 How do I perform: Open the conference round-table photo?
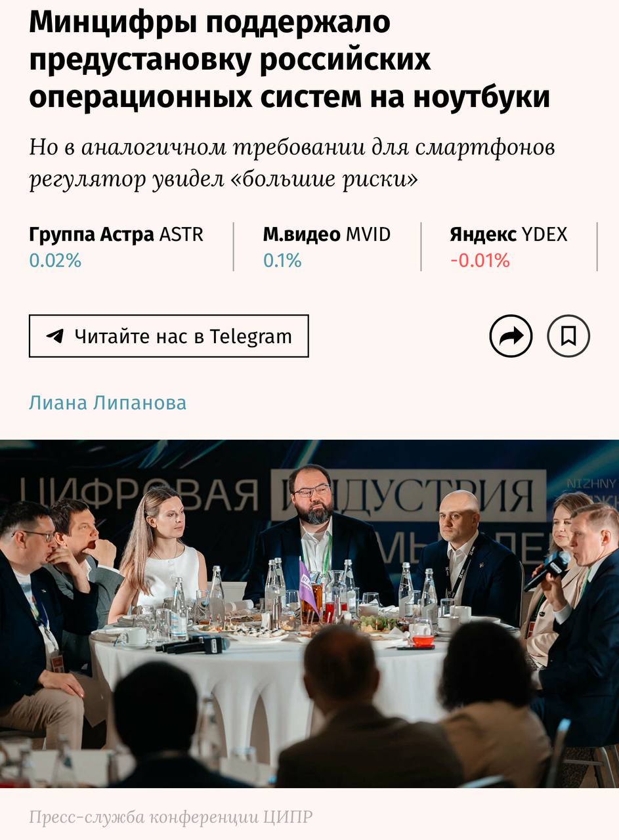[309, 614]
